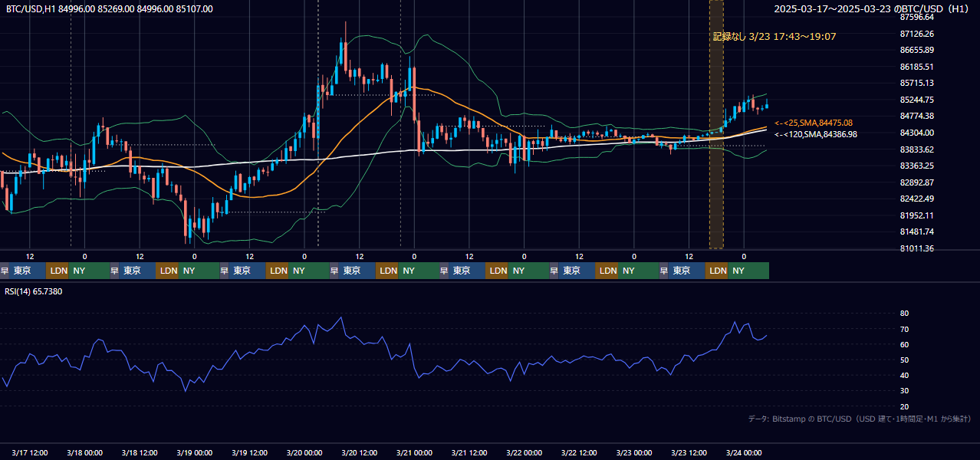Click the 2025-03-17〜2025-03-23 chart title
Image resolution: width=980 pixels, height=460 pixels.
point(872,9)
